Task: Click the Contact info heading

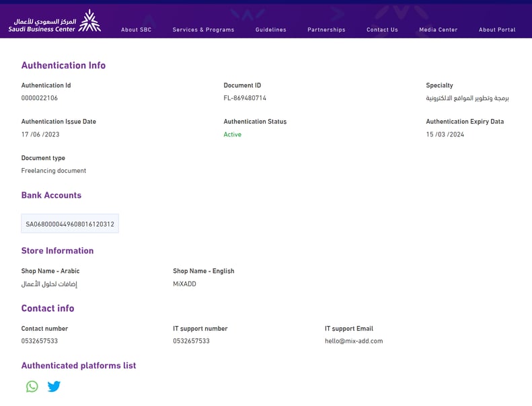Action: (x=48, y=309)
